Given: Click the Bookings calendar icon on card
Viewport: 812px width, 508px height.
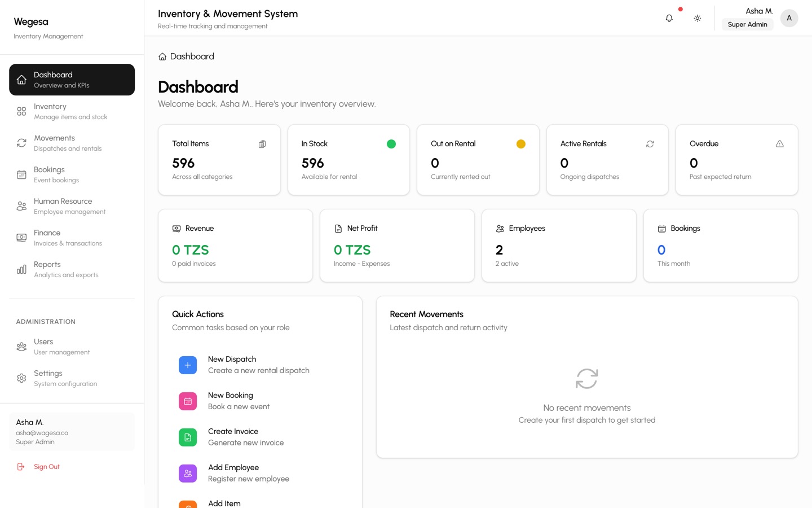Looking at the screenshot, I should tap(662, 229).
